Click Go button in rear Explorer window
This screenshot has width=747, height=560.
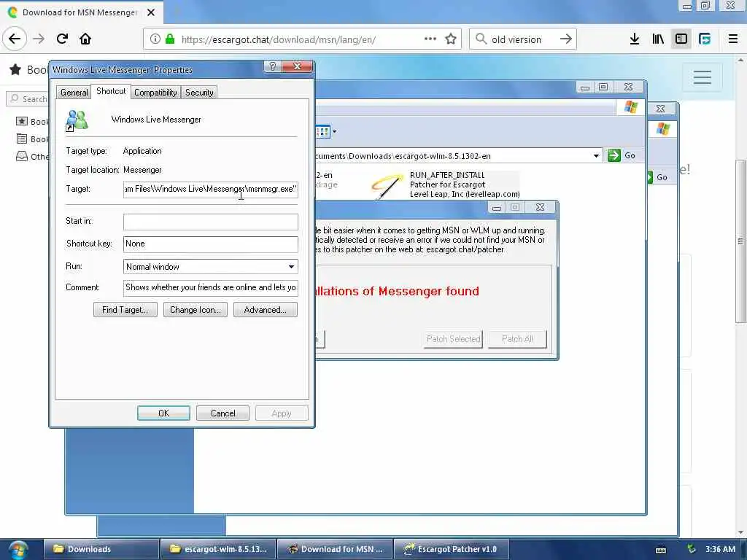click(657, 177)
